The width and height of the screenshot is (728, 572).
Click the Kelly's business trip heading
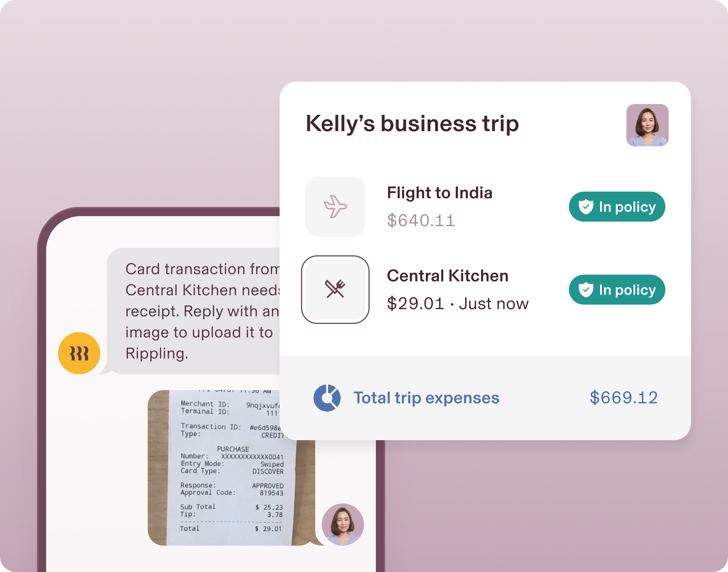tap(412, 124)
